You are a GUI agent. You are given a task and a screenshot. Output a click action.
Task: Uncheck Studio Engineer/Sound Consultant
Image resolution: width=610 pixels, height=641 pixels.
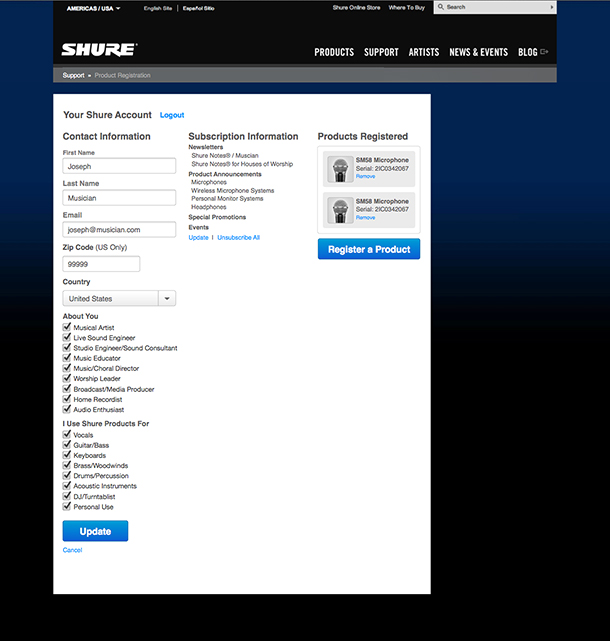point(67,347)
